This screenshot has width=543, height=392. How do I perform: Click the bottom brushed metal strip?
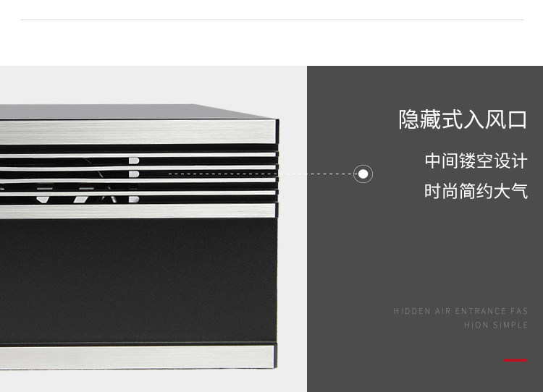(137, 356)
